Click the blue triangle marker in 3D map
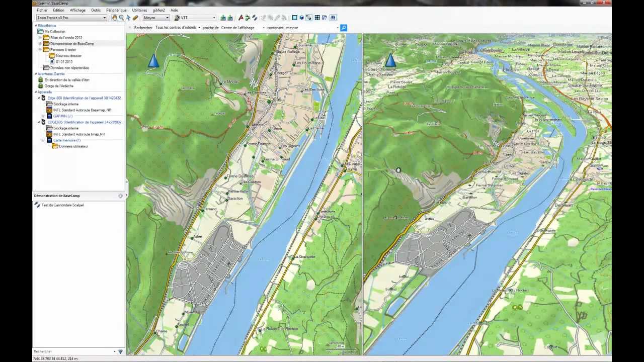This screenshot has height=362, width=644. click(x=390, y=61)
